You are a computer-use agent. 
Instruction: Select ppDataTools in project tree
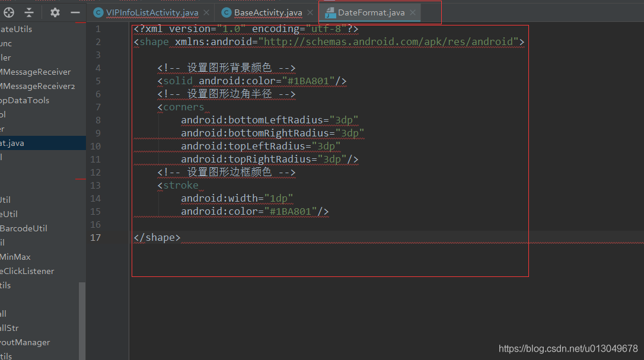[25, 100]
